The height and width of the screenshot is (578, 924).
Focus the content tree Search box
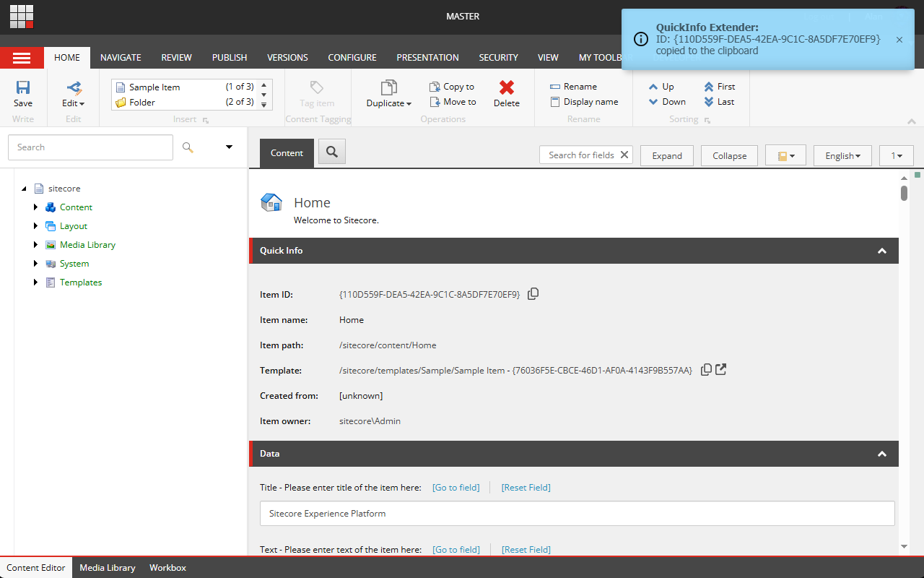pos(90,147)
